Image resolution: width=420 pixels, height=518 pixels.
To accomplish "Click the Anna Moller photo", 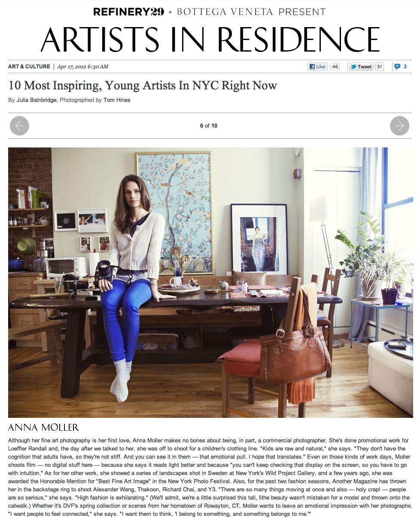I will pos(210,282).
